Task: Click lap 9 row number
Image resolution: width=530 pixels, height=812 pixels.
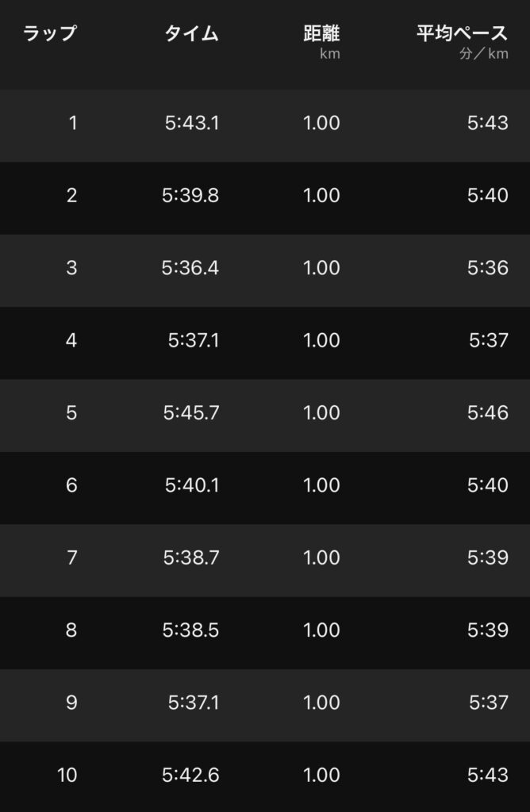Action: (x=72, y=703)
